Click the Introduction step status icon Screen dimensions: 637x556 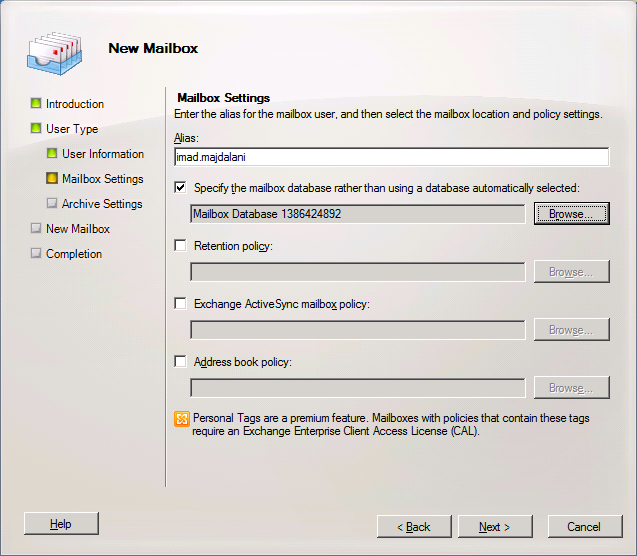click(x=36, y=104)
